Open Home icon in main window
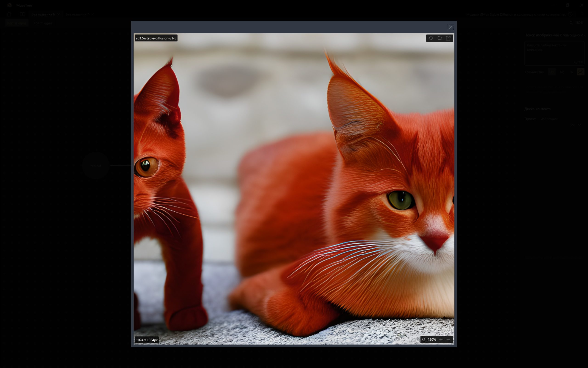588x368 pixels. [9, 14]
